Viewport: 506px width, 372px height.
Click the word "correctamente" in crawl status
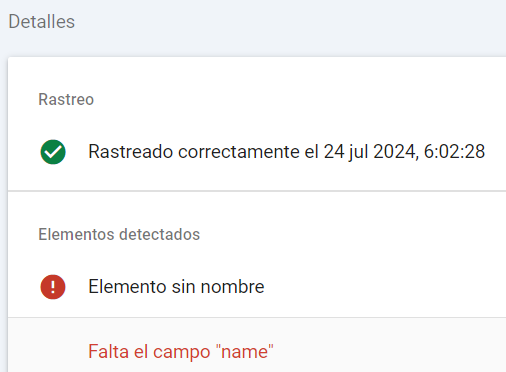tap(239, 152)
